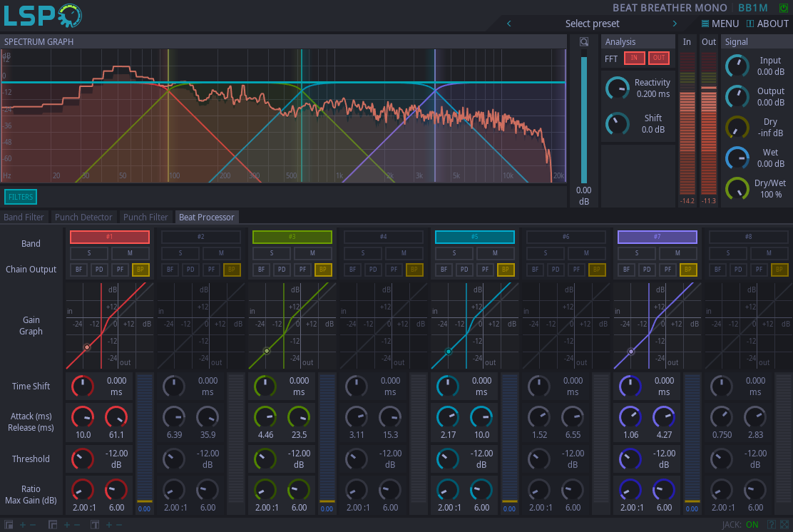The image size is (793, 532).
Task: Switch to the Band Filter tab
Action: tap(24, 217)
